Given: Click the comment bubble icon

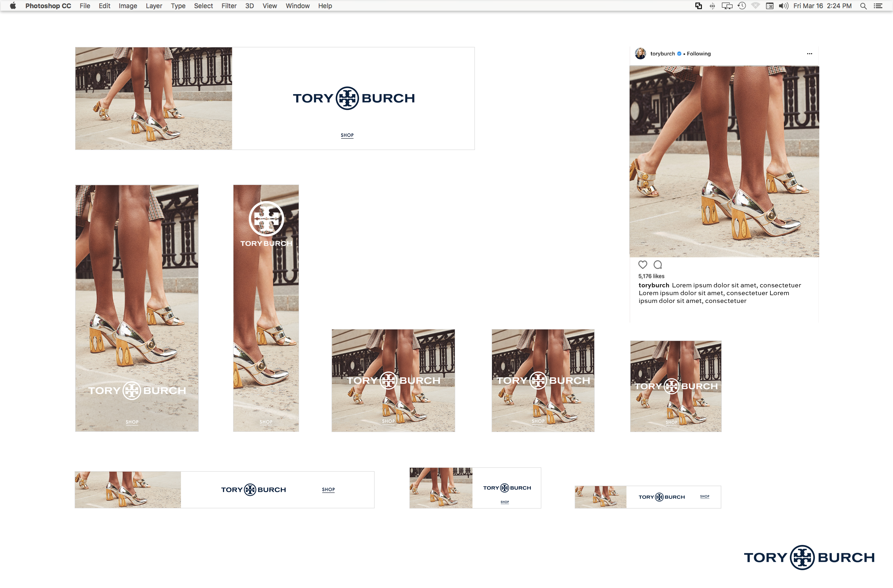Looking at the screenshot, I should (x=658, y=264).
